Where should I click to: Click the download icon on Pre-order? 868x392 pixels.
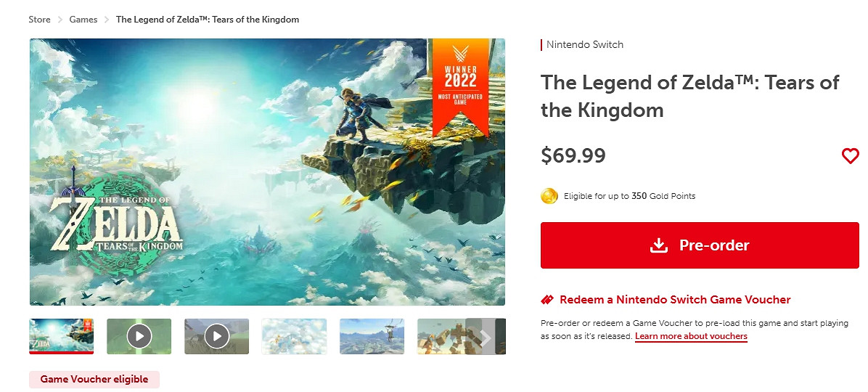[x=658, y=245]
